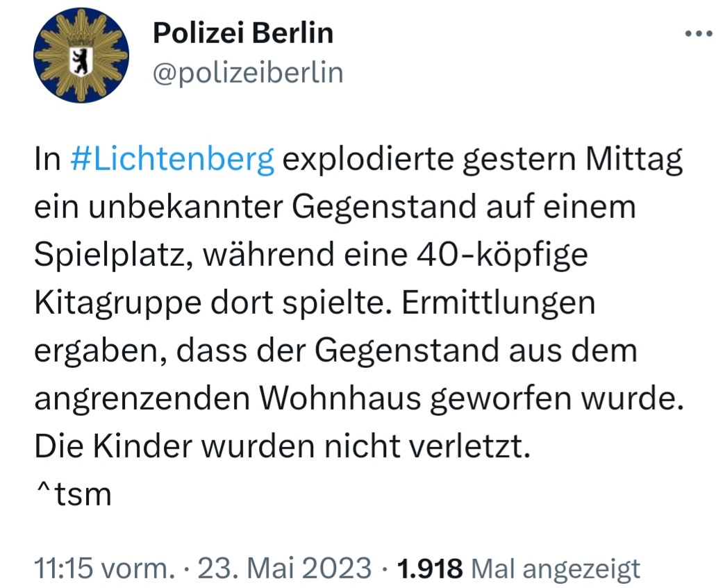Click the date 23. Mai 2023
Image resolution: width=716 pixels, height=588 pixels.
tap(285, 569)
